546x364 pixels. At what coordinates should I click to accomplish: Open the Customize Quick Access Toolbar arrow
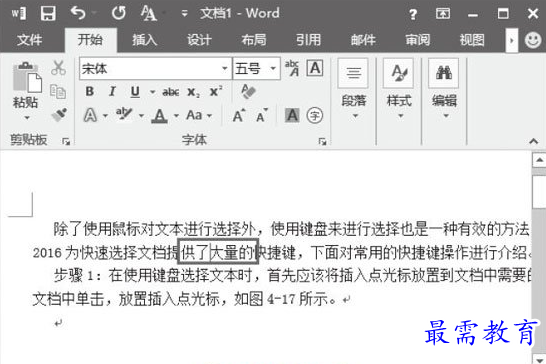pyautogui.click(x=184, y=14)
